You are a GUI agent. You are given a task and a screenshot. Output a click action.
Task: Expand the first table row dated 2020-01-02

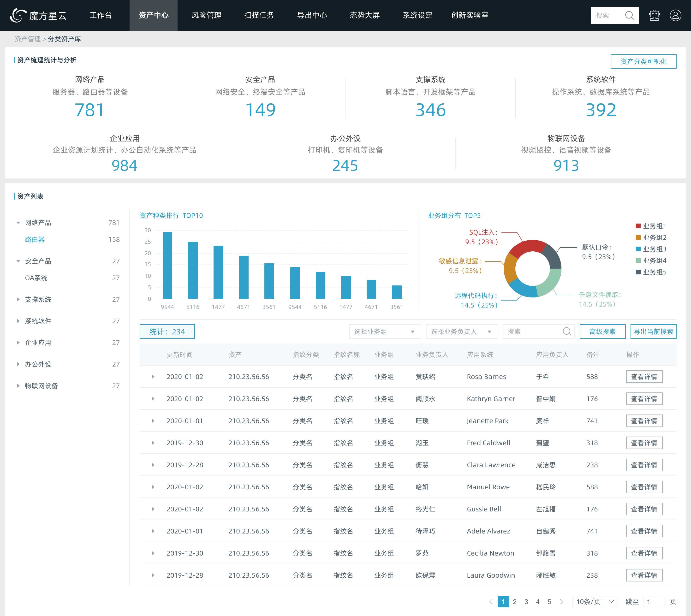coord(153,376)
